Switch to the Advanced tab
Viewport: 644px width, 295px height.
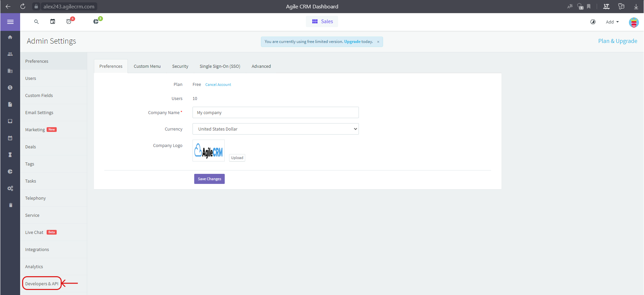click(x=261, y=66)
